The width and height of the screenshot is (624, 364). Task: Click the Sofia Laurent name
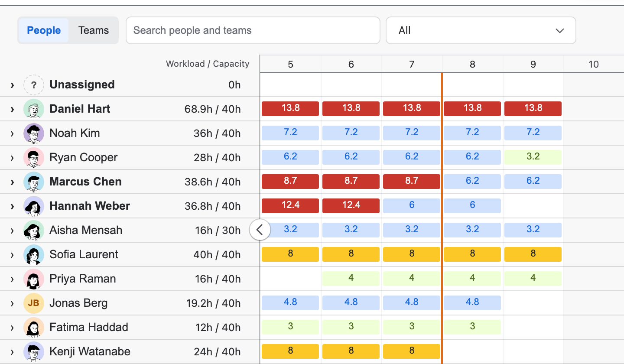84,254
